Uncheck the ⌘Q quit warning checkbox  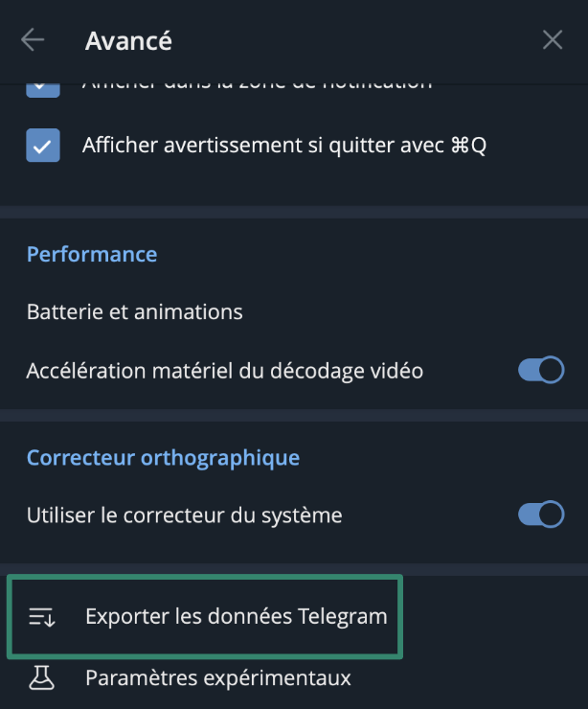tap(43, 146)
